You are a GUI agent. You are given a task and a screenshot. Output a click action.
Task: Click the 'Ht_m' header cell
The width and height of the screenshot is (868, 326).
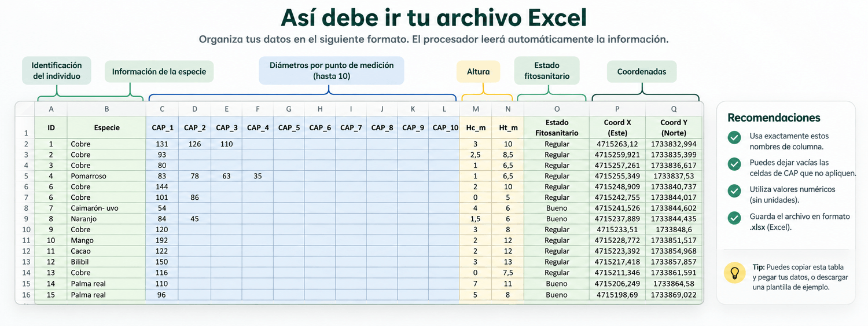tap(507, 127)
